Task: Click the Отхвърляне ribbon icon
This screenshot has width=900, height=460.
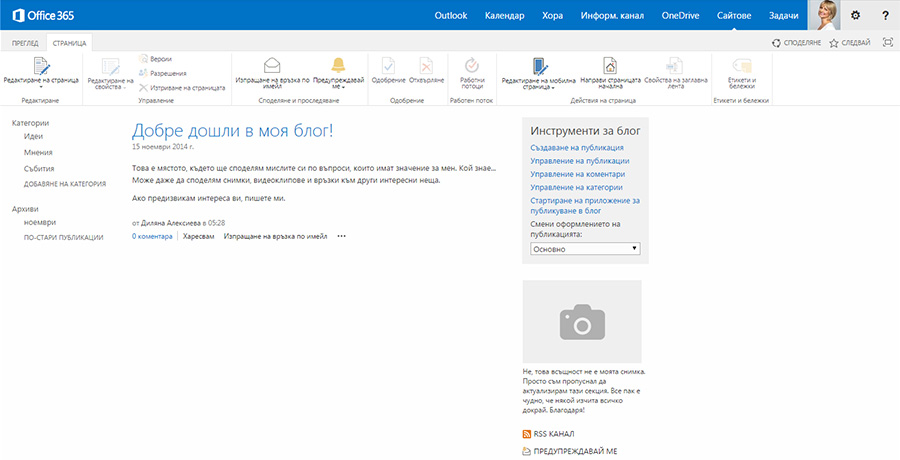Action: 426,65
